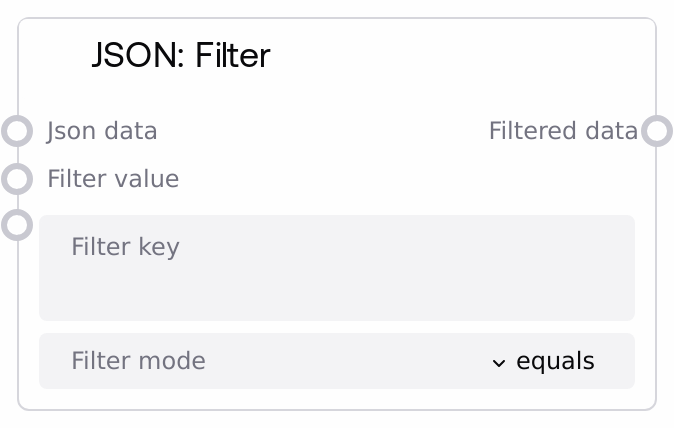This screenshot has height=428, width=674.
Task: Open the Filter mode dropdown
Action: coord(336,361)
